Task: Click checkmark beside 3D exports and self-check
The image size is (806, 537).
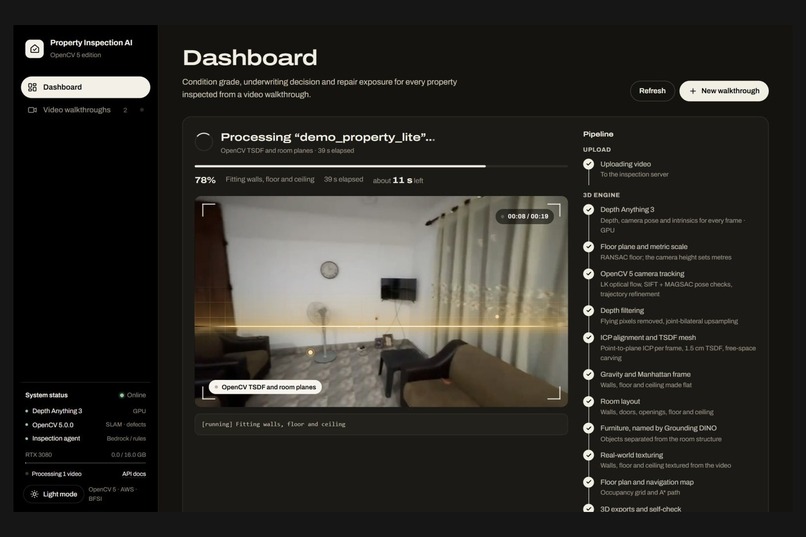Action: point(589,508)
